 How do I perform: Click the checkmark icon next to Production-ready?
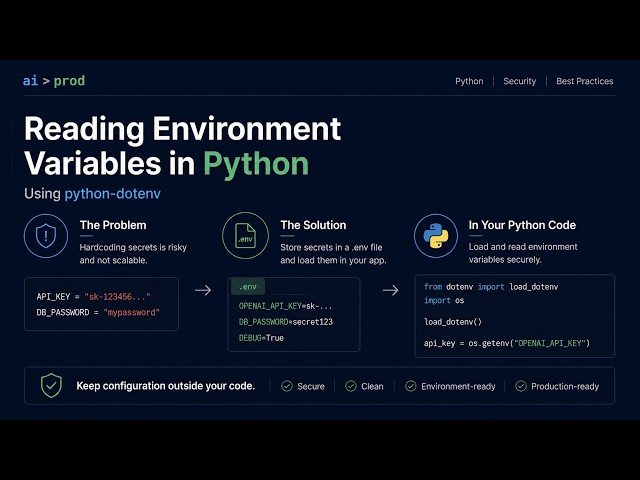521,386
